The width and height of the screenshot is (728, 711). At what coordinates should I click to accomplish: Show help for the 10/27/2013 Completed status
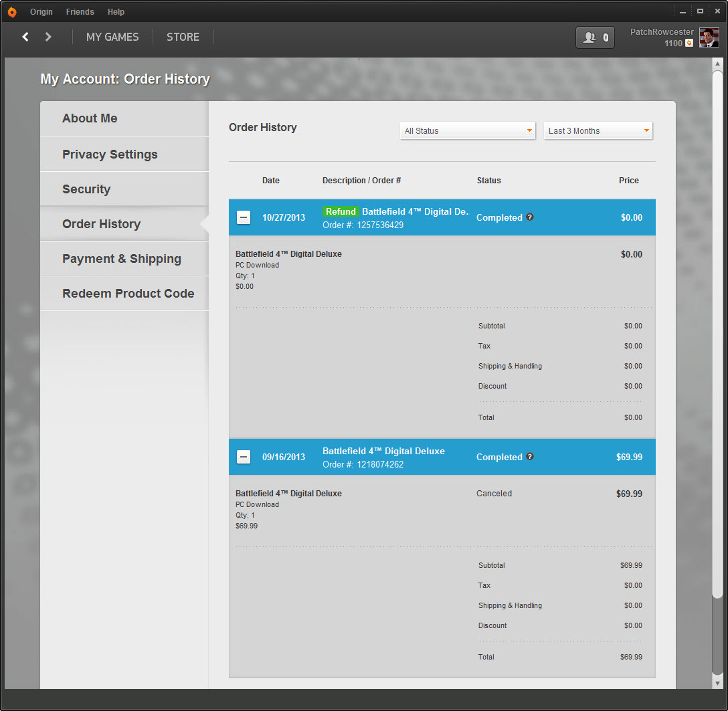[x=530, y=217]
